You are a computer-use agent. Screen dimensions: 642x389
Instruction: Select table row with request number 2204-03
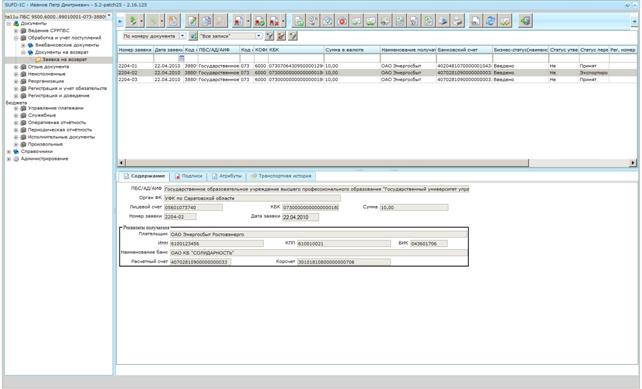377,79
